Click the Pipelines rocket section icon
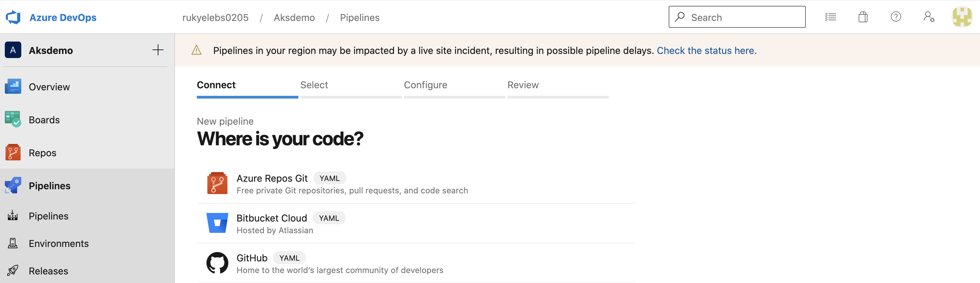The image size is (980, 283). 13,185
